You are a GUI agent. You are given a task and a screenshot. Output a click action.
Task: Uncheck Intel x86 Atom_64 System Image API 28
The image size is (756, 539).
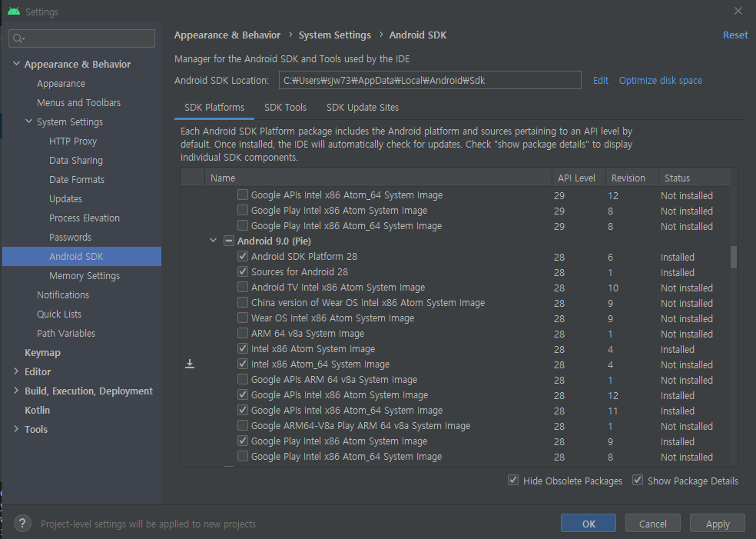point(243,364)
